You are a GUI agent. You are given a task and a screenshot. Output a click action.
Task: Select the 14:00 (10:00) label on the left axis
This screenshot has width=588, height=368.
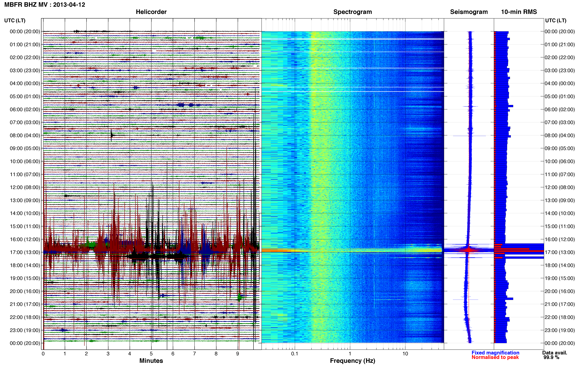coord(25,213)
